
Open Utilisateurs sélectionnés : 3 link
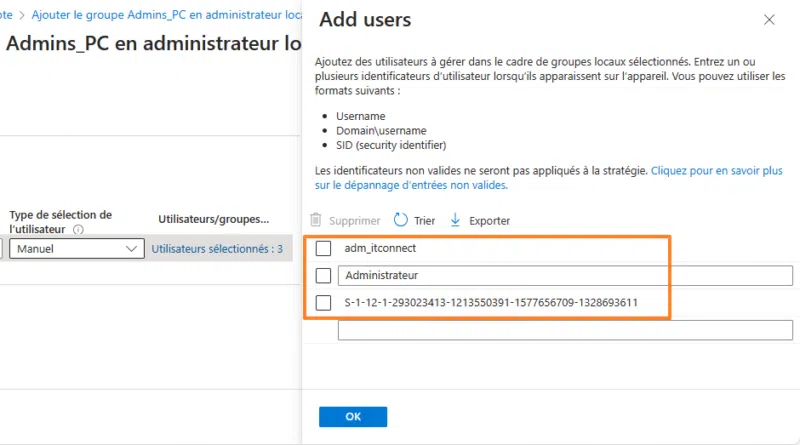(217, 248)
